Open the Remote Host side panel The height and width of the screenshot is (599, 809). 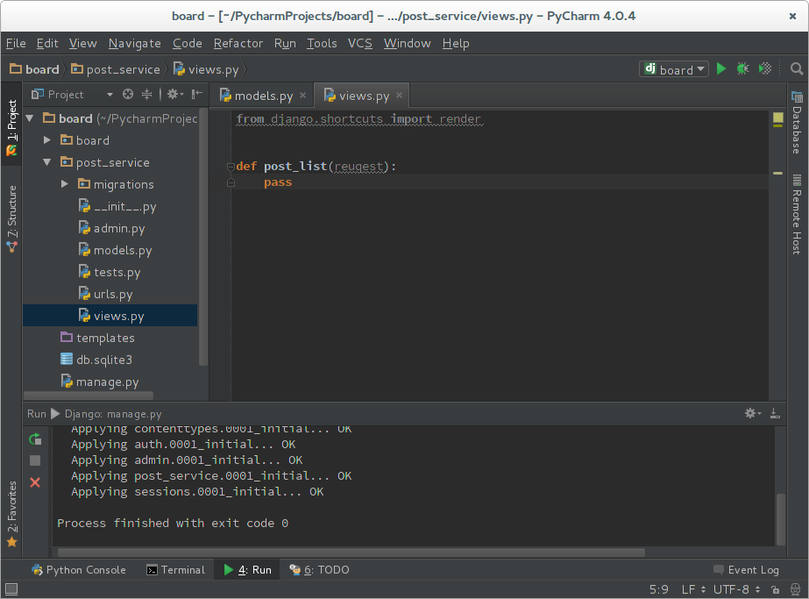[797, 214]
